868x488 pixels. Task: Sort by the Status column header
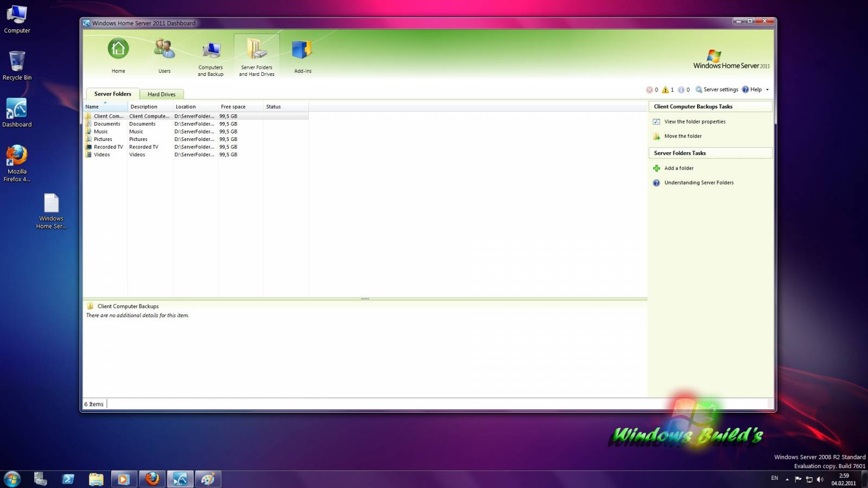(286, 106)
